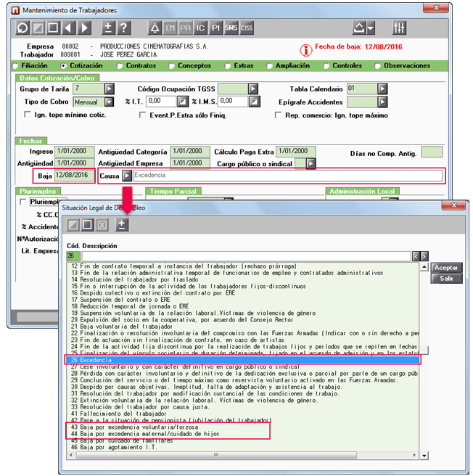This screenshot has width=473, height=476.
Task: Open the % I.M.S. calculator icon
Action: (x=254, y=102)
